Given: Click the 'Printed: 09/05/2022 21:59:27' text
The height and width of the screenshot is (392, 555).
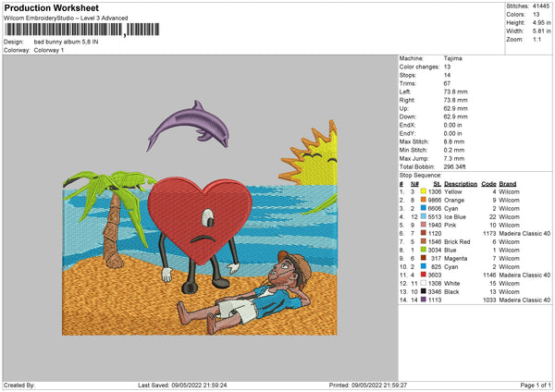Looking at the screenshot, I should click(x=368, y=385).
